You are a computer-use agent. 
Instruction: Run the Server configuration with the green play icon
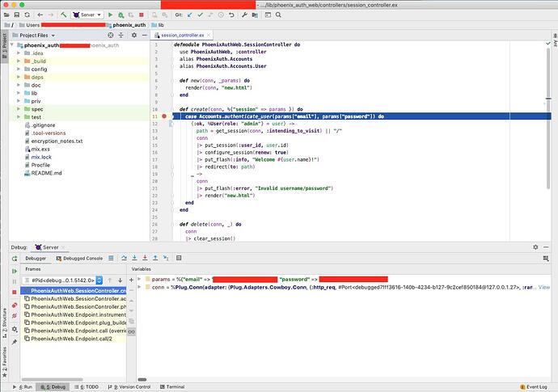(110, 15)
